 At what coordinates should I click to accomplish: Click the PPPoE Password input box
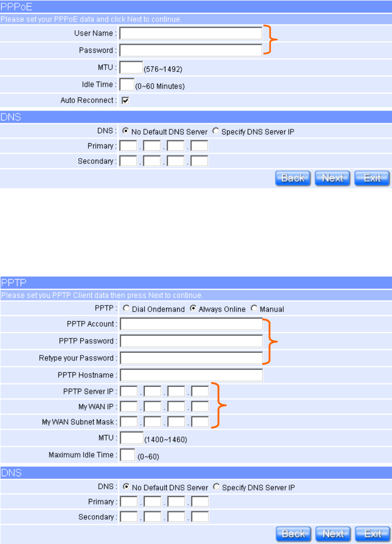(x=191, y=50)
